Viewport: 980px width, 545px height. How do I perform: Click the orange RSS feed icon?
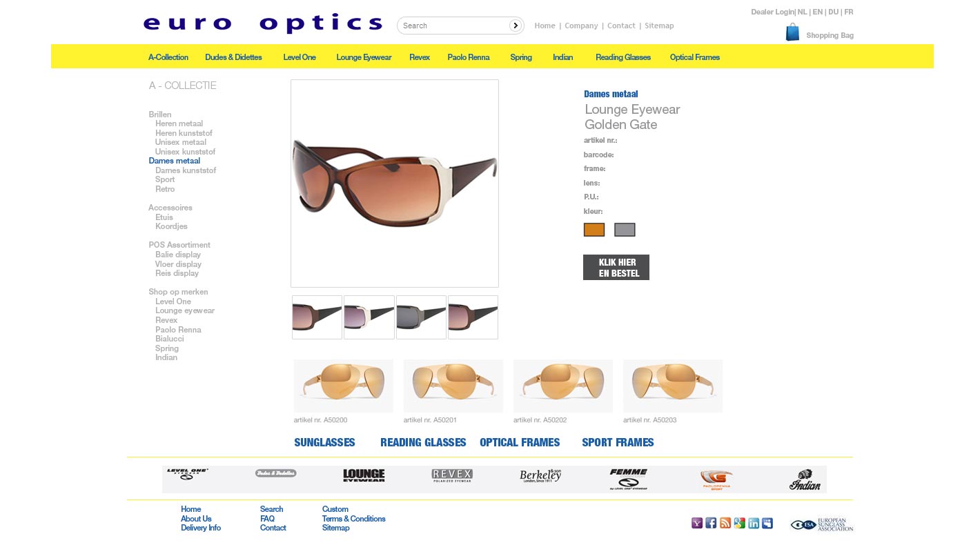click(725, 523)
